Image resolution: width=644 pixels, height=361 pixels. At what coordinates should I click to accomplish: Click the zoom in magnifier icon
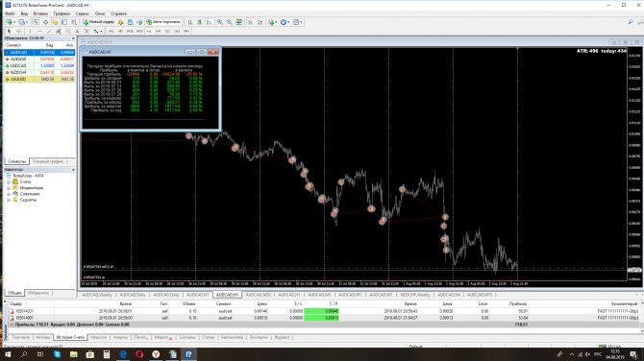pos(220,22)
